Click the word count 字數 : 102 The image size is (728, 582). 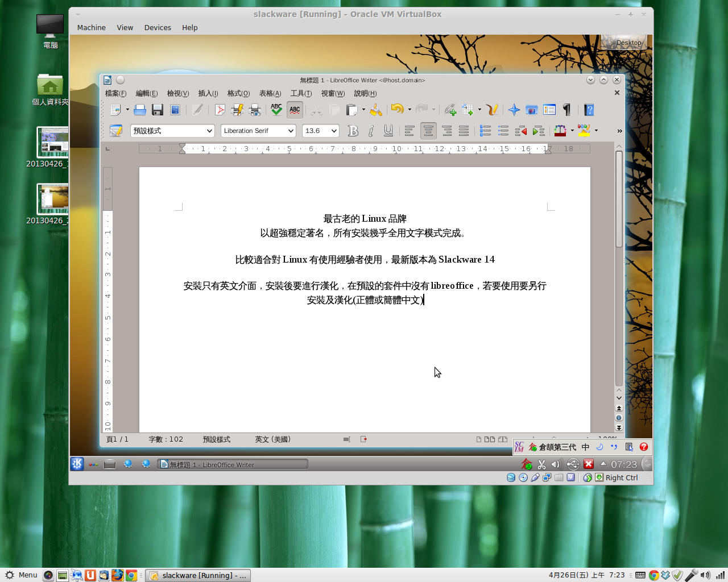166,439
